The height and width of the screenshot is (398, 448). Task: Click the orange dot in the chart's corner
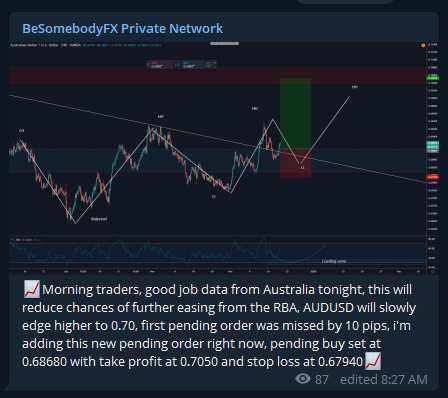(423, 45)
